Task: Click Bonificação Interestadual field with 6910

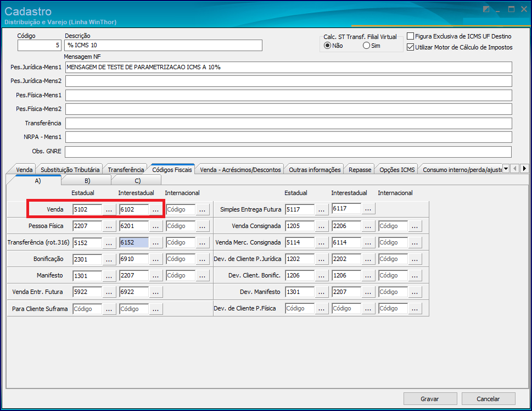Action: pyautogui.click(x=134, y=259)
